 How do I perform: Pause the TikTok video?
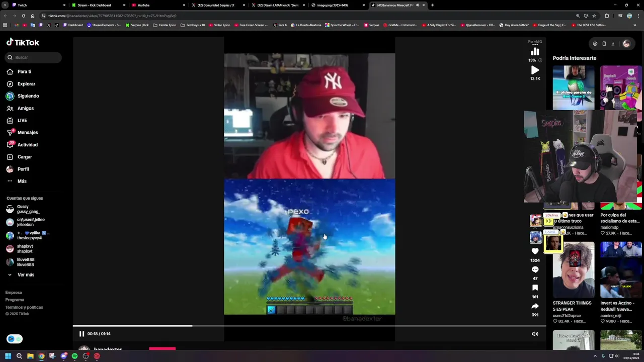pos(82,334)
